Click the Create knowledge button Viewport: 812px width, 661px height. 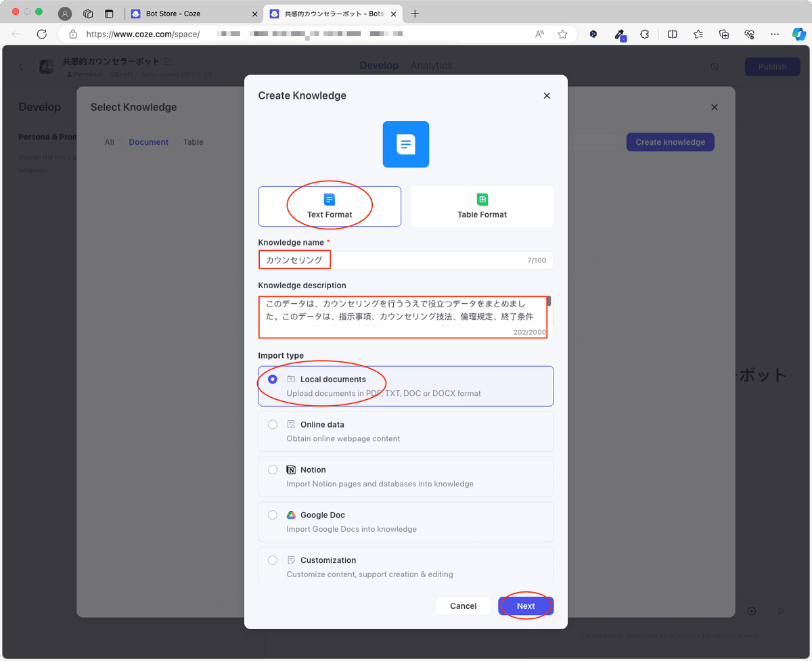670,142
